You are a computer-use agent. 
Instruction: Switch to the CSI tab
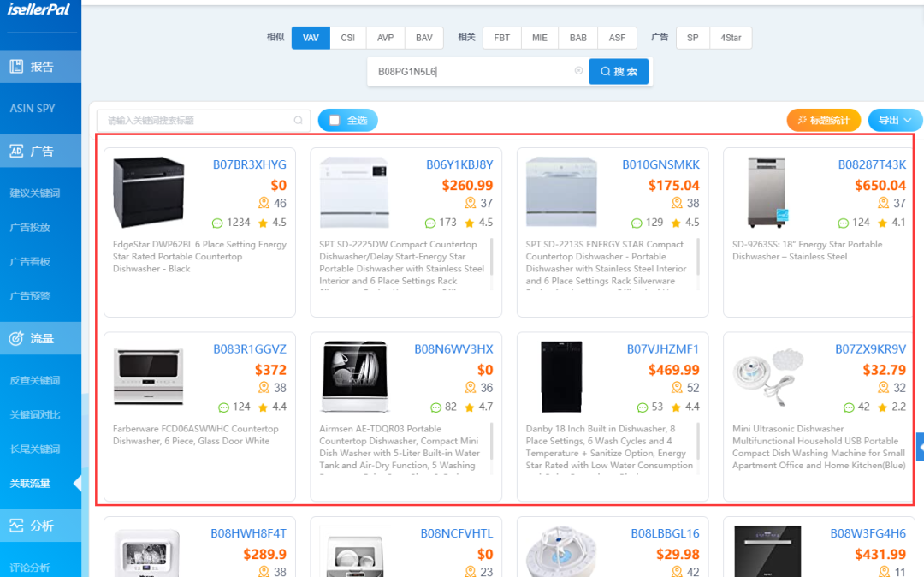click(x=347, y=38)
